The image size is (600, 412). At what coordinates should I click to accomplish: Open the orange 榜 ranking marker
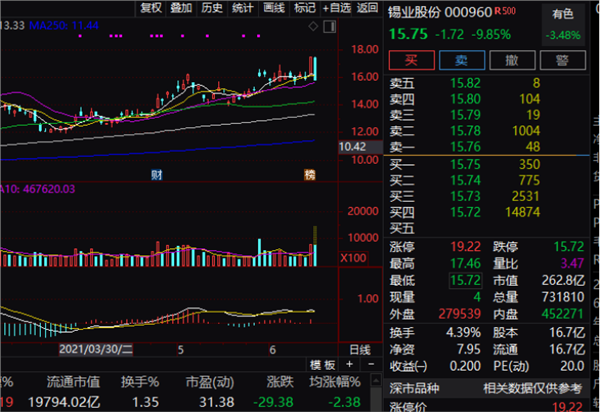(310, 174)
